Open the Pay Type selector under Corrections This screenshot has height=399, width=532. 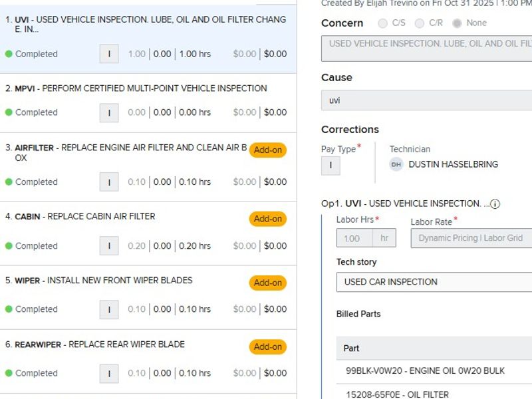[331, 166]
